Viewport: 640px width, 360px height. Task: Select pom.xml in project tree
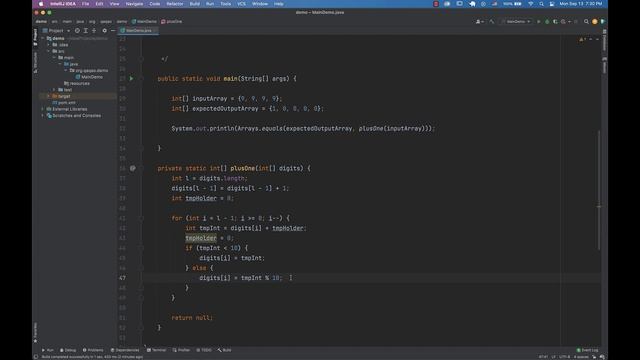tap(64, 103)
